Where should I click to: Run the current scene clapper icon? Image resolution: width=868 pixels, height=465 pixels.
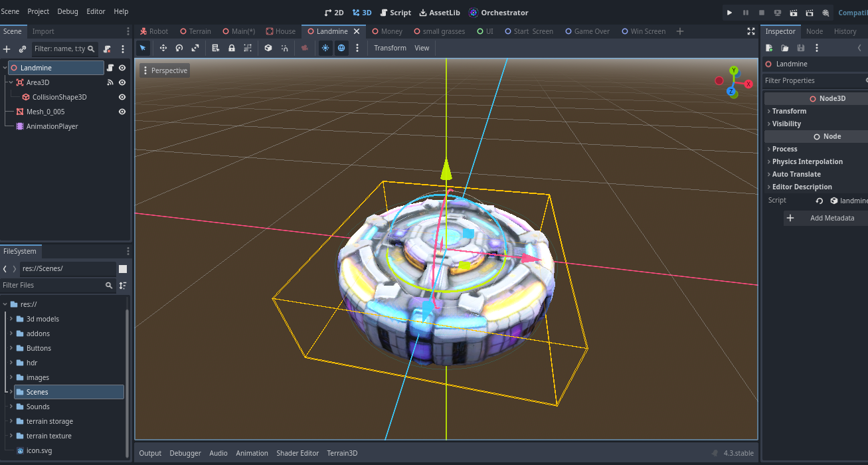(x=794, y=13)
